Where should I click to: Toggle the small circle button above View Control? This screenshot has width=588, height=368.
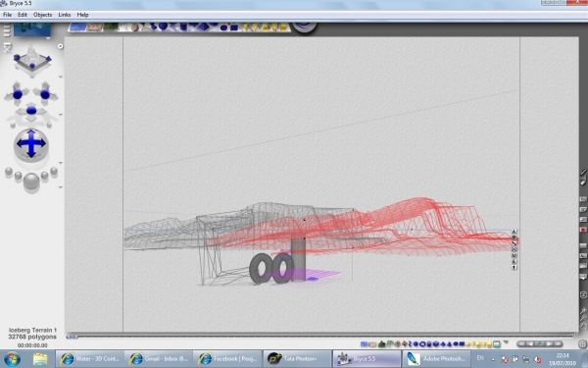click(x=61, y=46)
